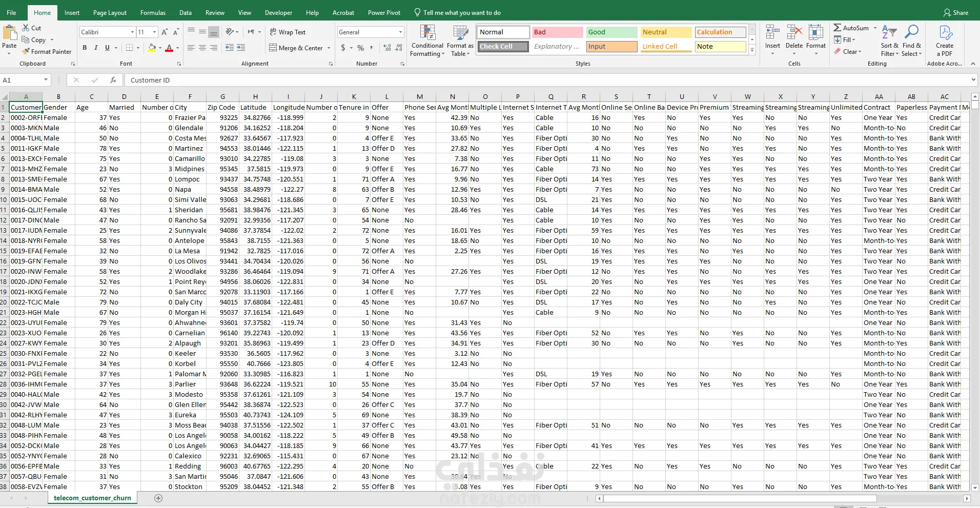This screenshot has height=508, width=980.
Task: Open Conditional Formatting menu
Action: tap(427, 41)
